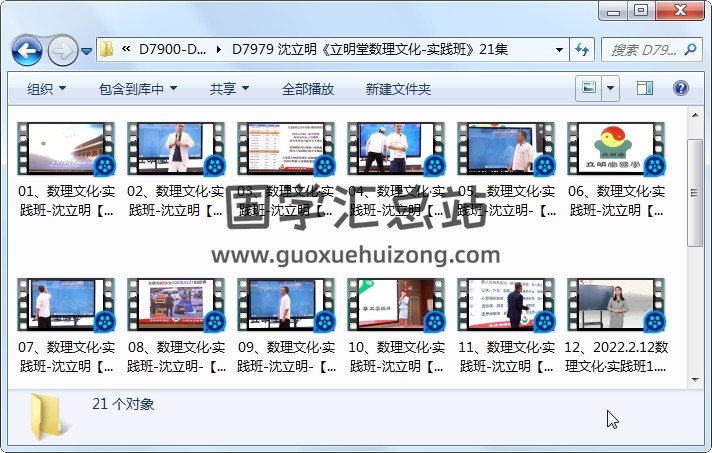Open the help question mark icon
The image size is (712, 453).
[x=680, y=89]
